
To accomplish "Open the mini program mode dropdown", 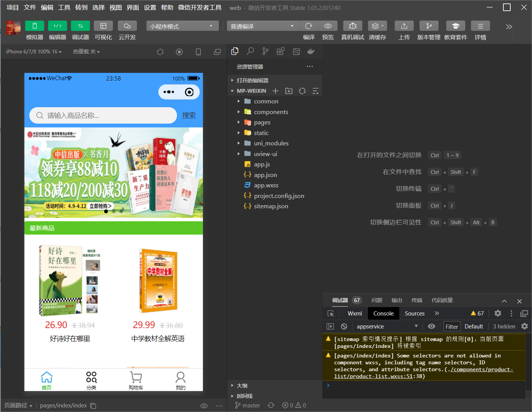I will (x=182, y=26).
